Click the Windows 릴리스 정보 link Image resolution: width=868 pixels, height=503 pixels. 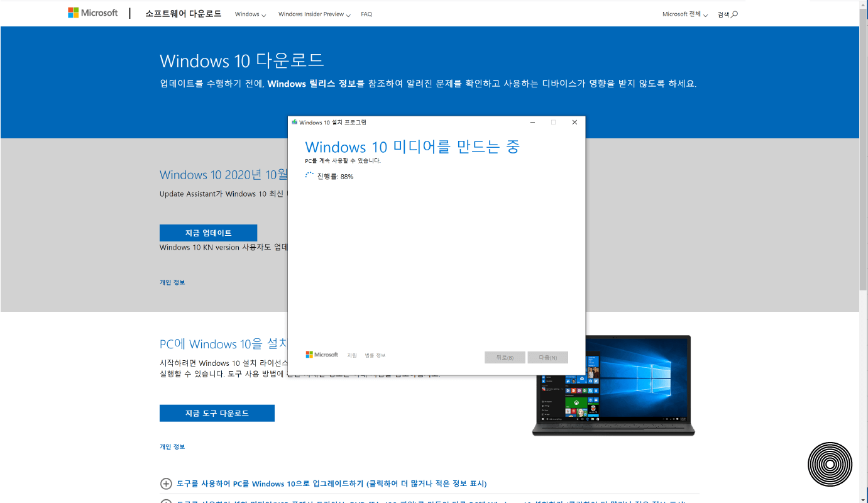312,84
